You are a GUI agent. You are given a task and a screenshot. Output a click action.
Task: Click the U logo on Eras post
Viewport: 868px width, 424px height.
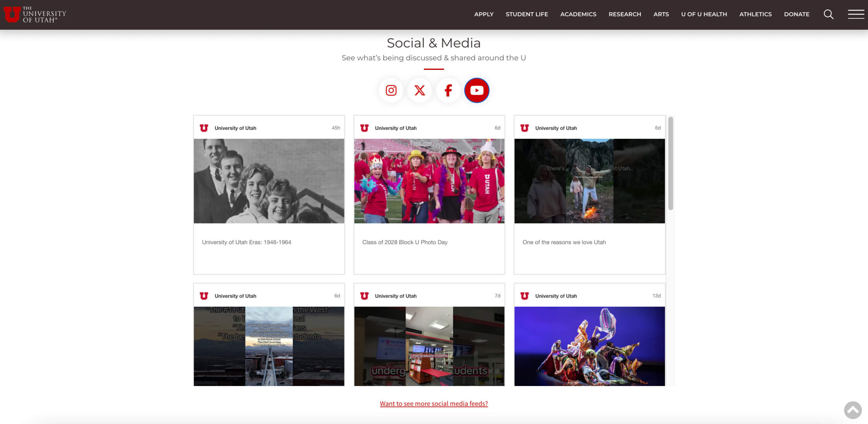204,128
